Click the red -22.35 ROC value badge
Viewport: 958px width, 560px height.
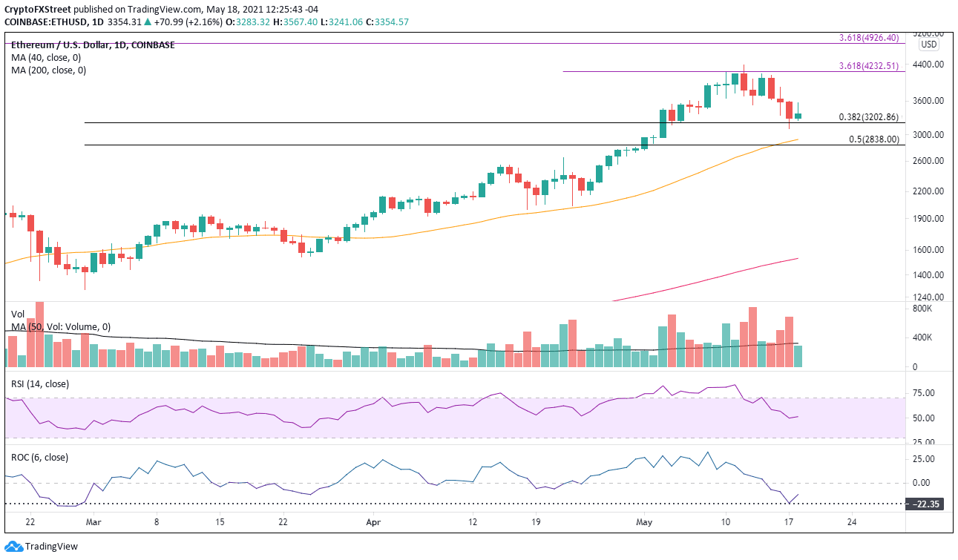point(923,504)
